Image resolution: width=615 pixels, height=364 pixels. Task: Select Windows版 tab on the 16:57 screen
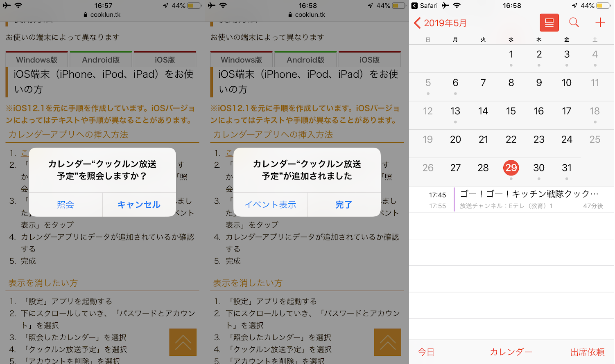click(x=37, y=59)
